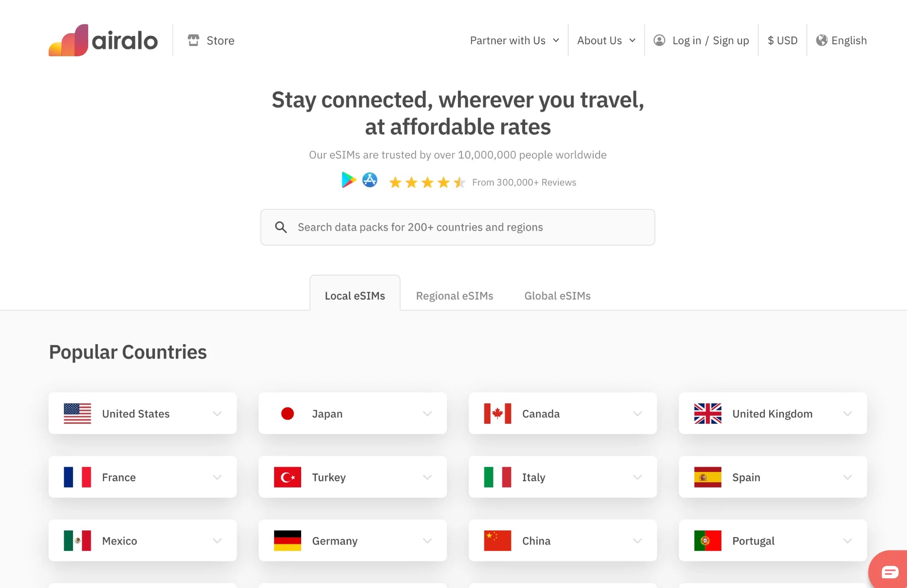Change currency via $ USD button
The height and width of the screenshot is (588, 907).
point(782,40)
